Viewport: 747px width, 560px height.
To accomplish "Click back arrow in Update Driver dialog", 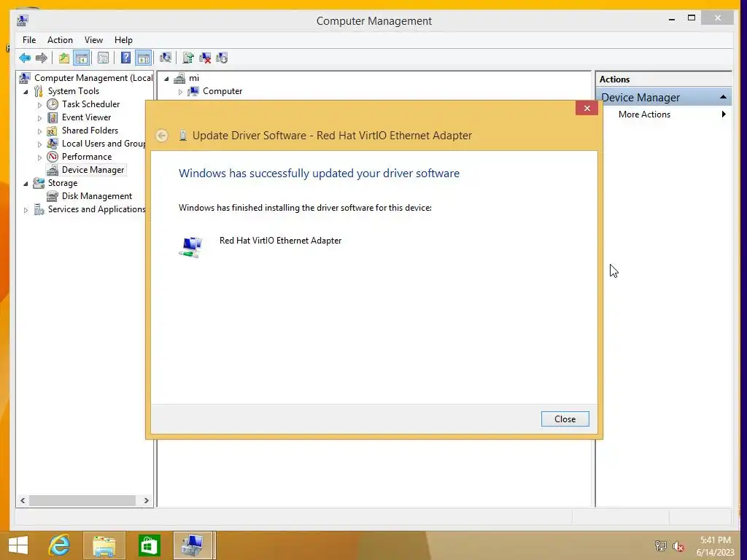I will tap(162, 136).
